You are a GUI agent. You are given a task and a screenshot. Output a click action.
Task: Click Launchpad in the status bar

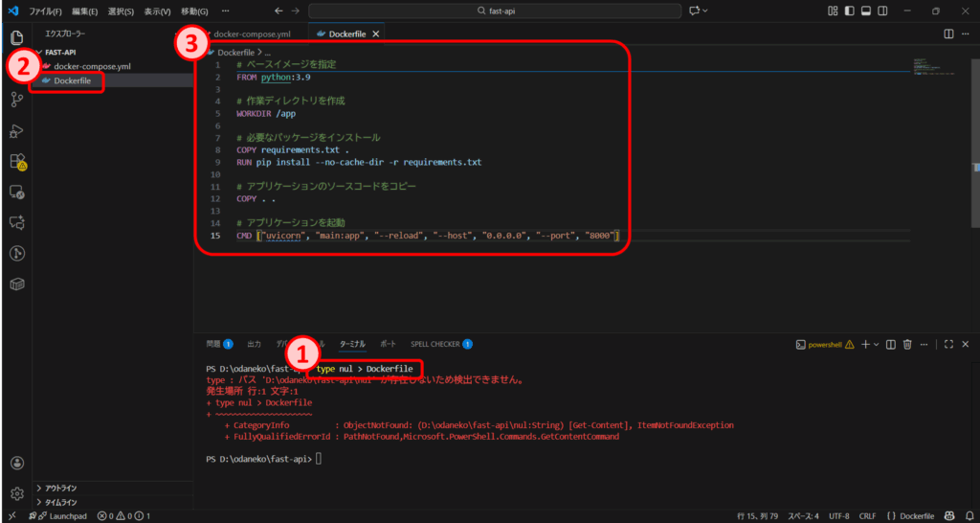(x=60, y=516)
